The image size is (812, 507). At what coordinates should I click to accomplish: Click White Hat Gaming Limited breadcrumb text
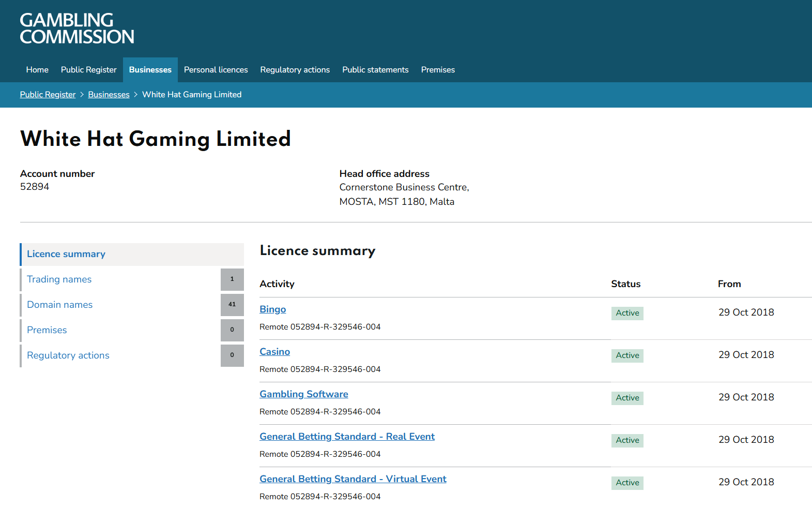(192, 95)
